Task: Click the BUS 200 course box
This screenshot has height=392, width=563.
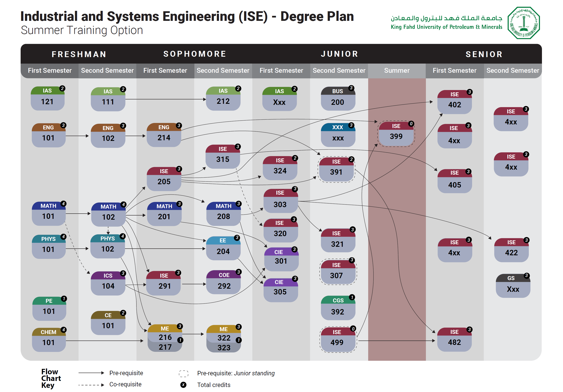Action: (x=338, y=98)
